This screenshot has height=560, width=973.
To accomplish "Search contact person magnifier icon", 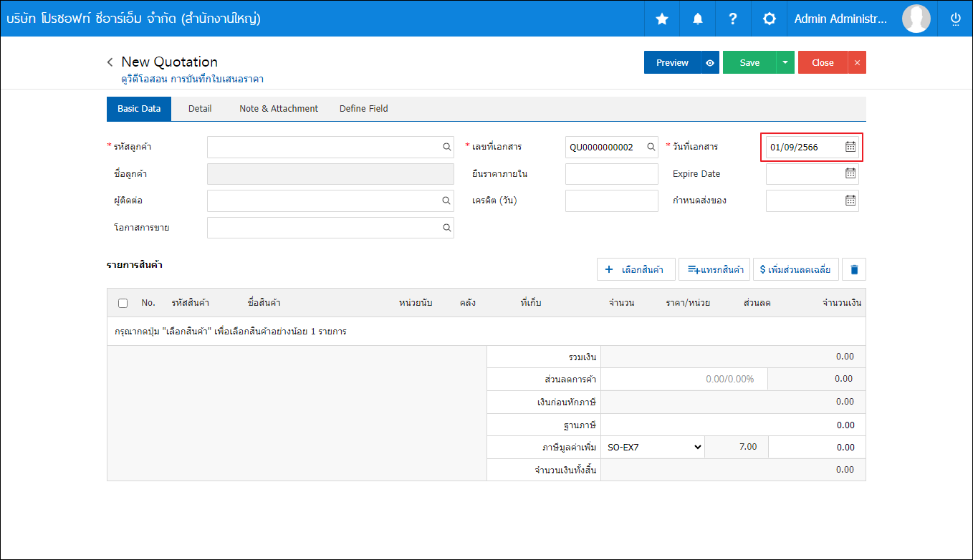I will [x=446, y=201].
